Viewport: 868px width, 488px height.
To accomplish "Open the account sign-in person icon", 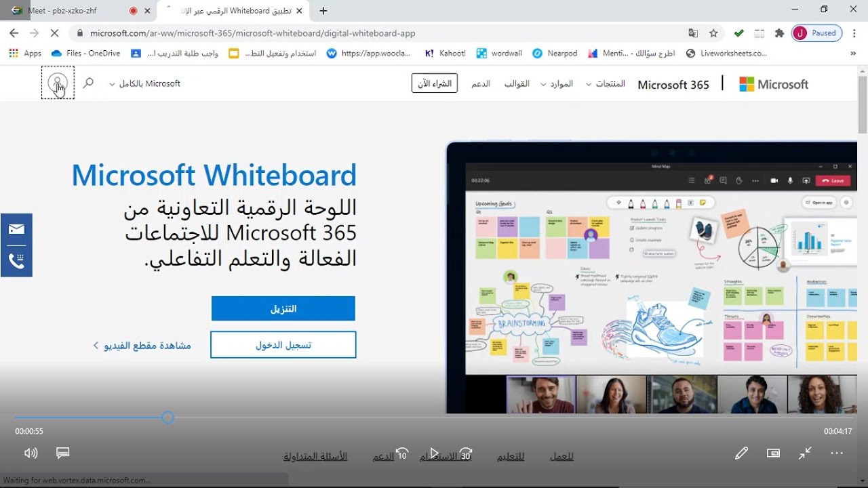I will click(58, 83).
